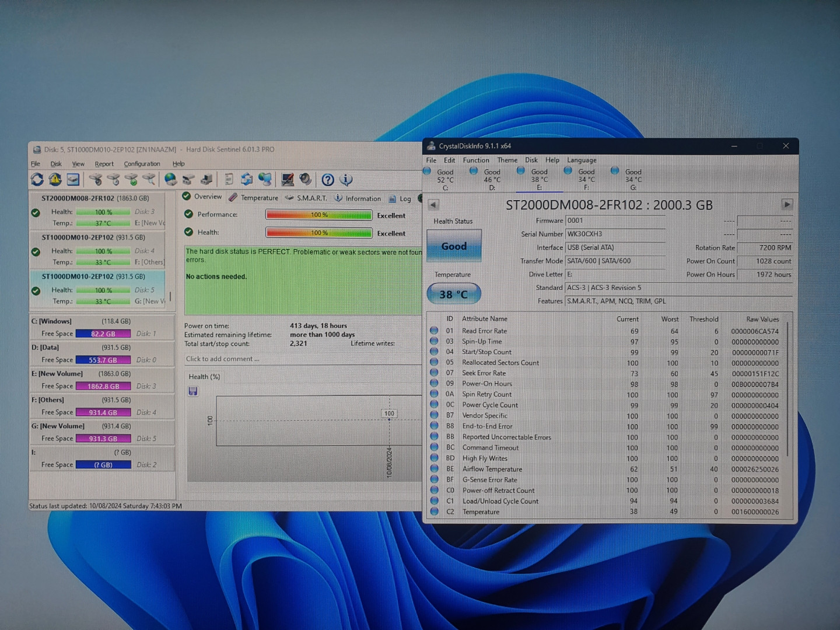Open the Language menu in CrystalDiskInfo
This screenshot has height=630, width=840.
tap(582, 160)
